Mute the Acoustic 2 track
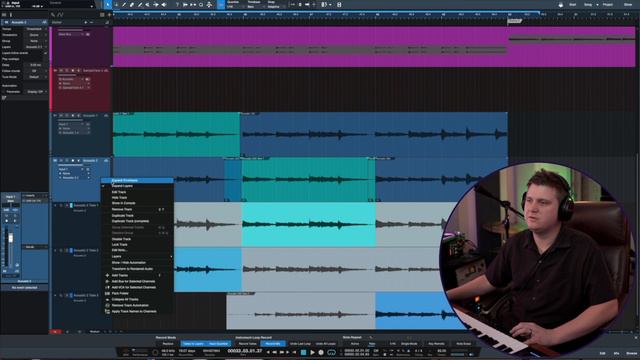The height and width of the screenshot is (360, 640). point(61,160)
